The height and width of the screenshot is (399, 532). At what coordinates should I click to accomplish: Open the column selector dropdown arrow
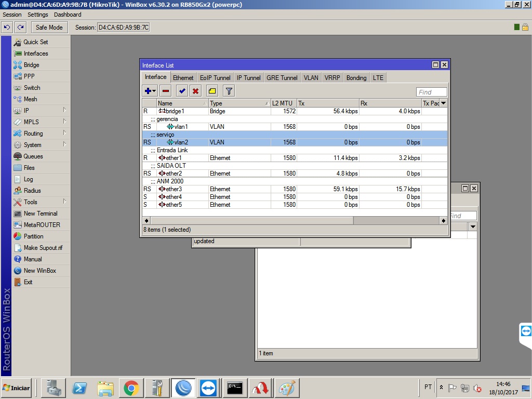coord(443,103)
